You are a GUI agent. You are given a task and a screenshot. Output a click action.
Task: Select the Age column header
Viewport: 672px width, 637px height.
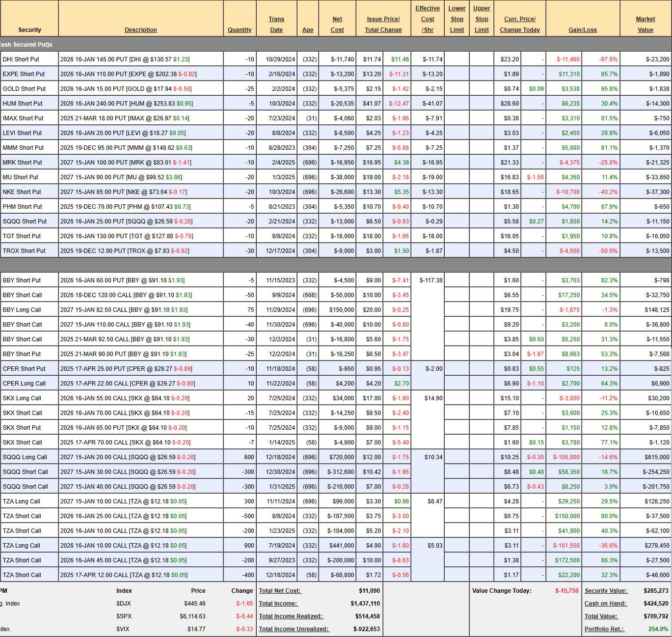point(308,30)
